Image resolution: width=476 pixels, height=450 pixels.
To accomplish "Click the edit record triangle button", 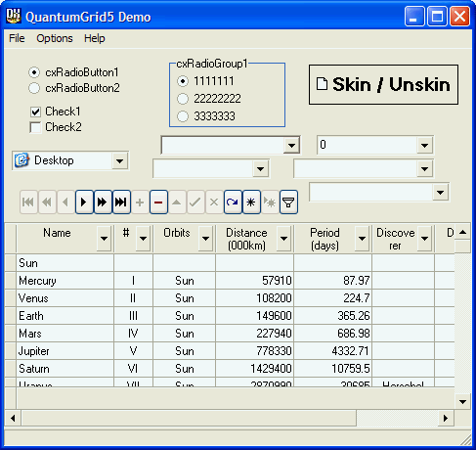I will (177, 202).
